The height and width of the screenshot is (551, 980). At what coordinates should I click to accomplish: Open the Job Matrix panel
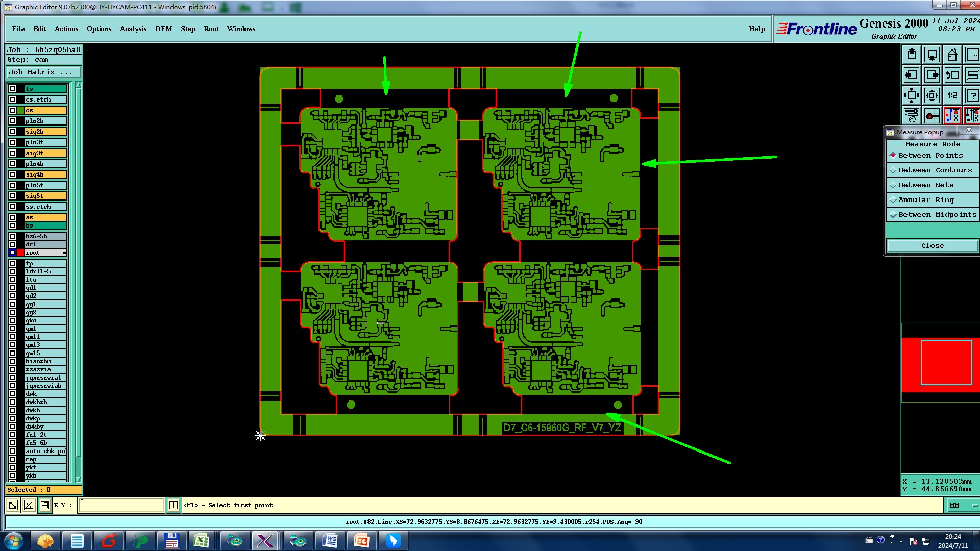coord(43,72)
